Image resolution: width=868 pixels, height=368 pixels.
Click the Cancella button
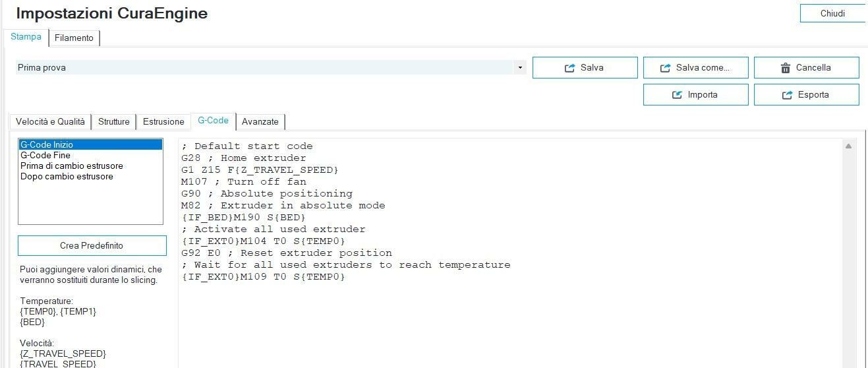[x=807, y=67]
